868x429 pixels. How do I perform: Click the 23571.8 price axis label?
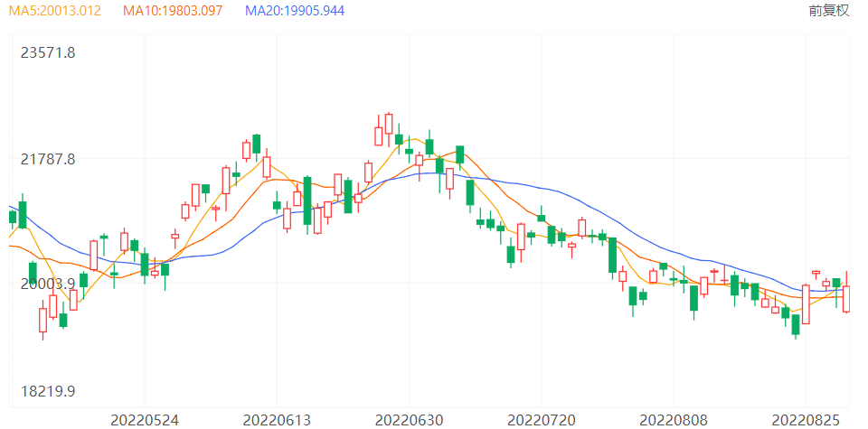click(x=48, y=52)
